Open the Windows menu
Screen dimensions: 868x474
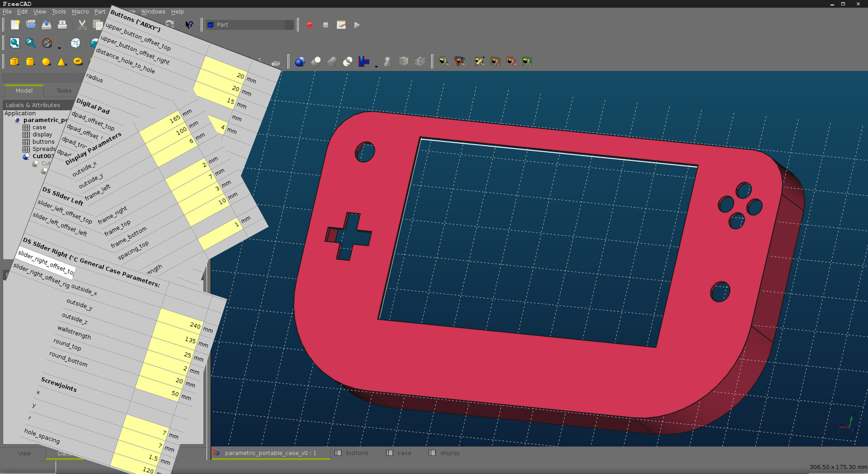[x=153, y=12]
